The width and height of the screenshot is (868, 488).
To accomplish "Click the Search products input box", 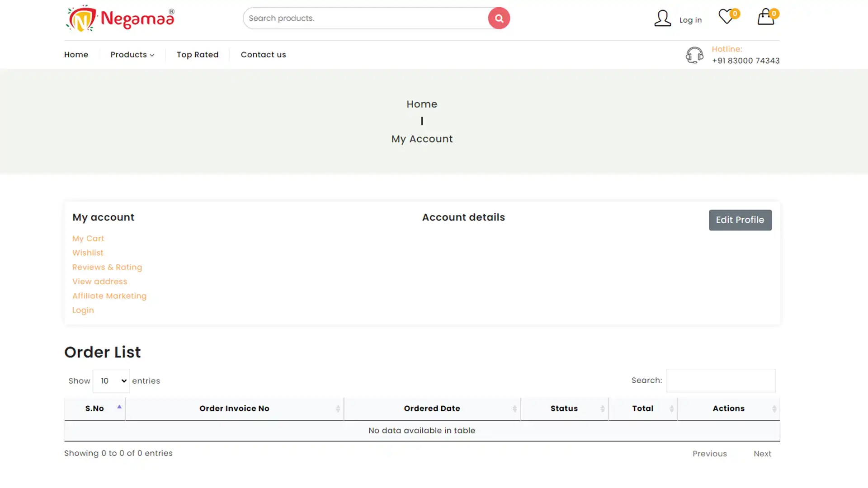I will 365,19.
